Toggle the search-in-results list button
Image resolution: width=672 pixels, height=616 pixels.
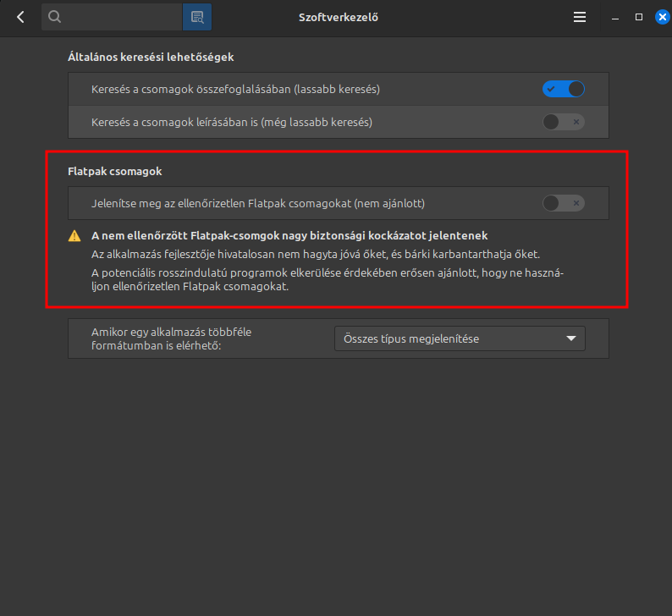(x=197, y=17)
